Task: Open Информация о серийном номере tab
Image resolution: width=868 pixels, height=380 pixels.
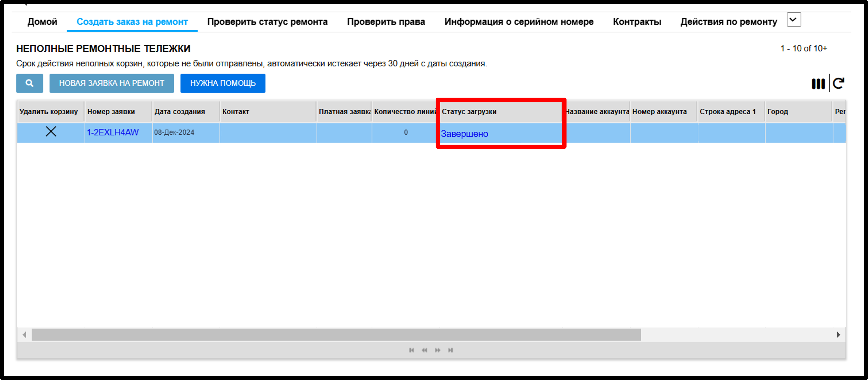Action: [519, 22]
